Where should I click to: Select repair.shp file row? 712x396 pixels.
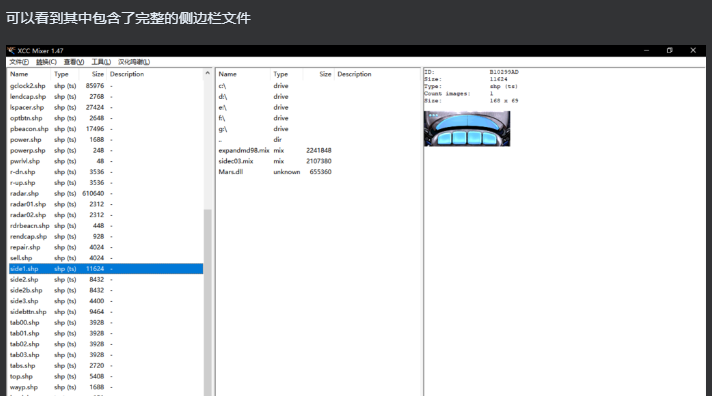[106, 248]
